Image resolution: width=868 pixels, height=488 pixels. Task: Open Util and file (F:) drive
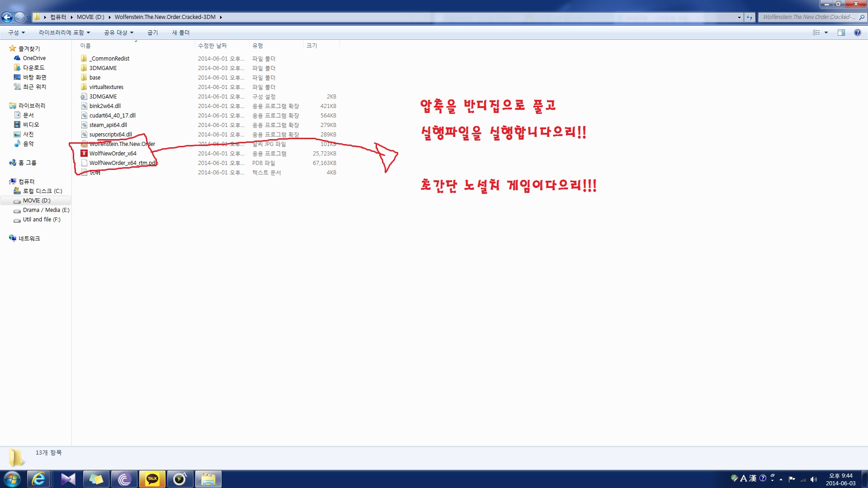[x=41, y=220]
